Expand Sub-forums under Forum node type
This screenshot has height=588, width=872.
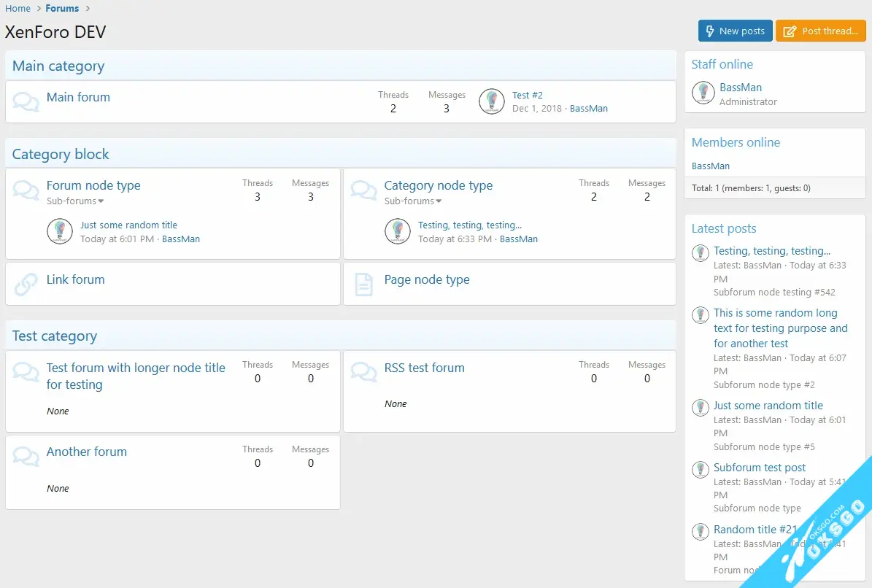point(75,201)
